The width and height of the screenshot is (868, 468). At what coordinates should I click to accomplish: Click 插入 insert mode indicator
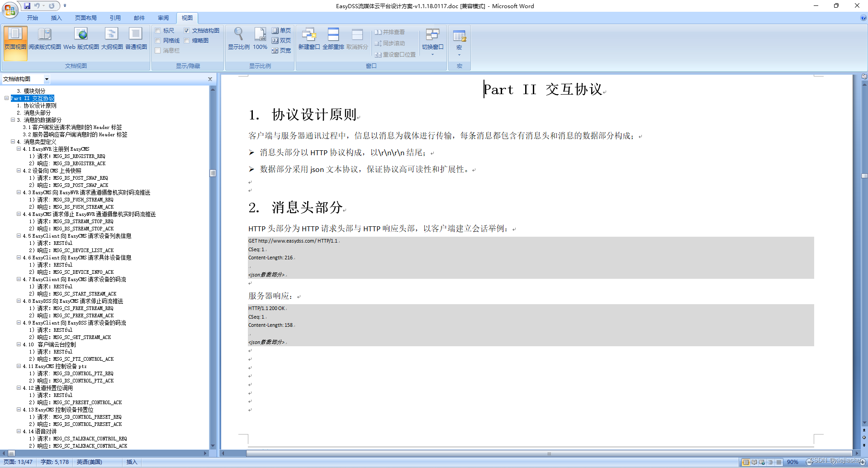[x=132, y=462]
